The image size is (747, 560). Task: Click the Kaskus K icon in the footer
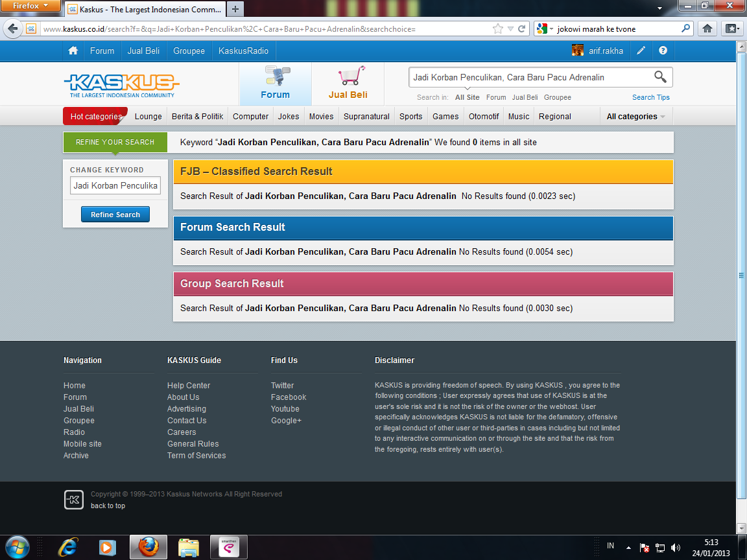click(74, 500)
